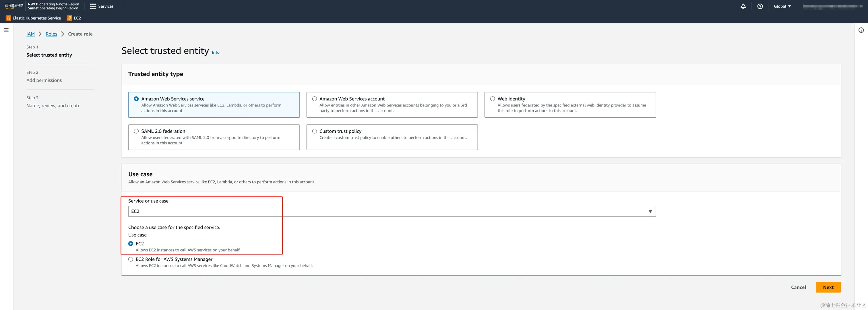The height and width of the screenshot is (310, 868).
Task: Click Elastic Kubernetes Service favorite label
Action: [x=37, y=18]
